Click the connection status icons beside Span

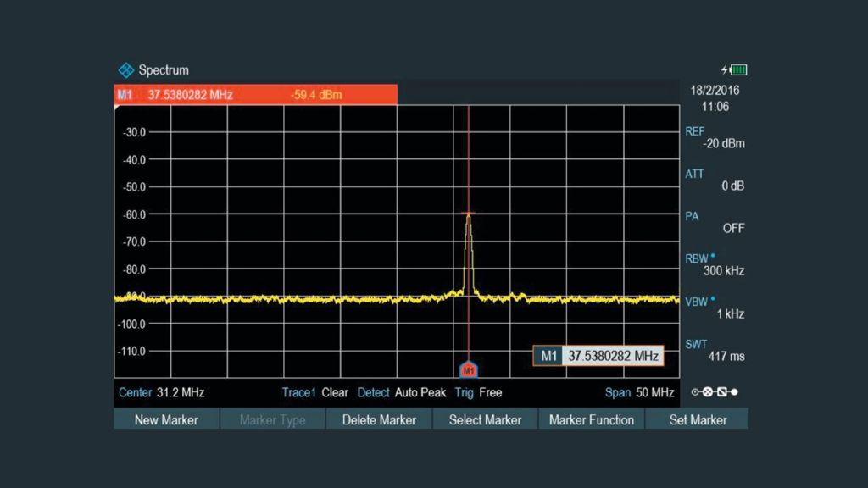715,392
